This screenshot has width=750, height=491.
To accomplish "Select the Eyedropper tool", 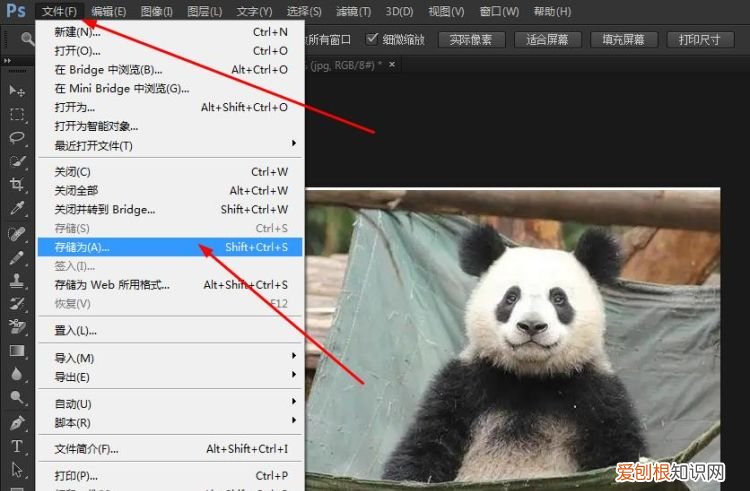I will pos(17,208).
